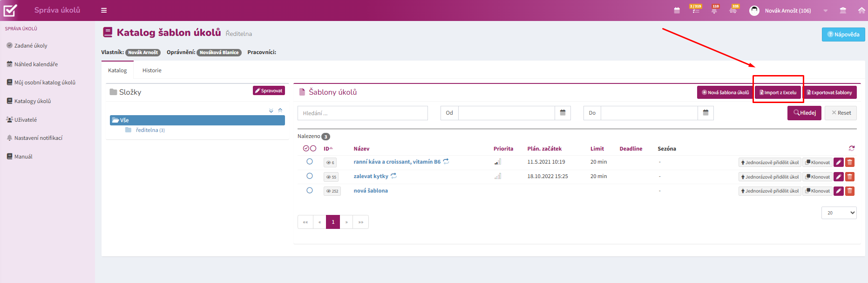Delete the zalevat kytky template with trash icon
868x283 pixels.
[x=850, y=177]
